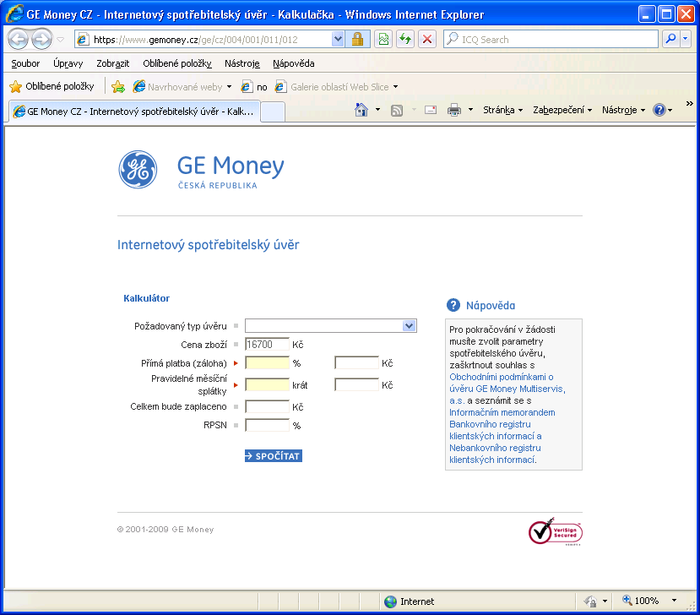Image resolution: width=700 pixels, height=615 pixels.
Task: Click the browser Forward arrow button
Action: 42,40
